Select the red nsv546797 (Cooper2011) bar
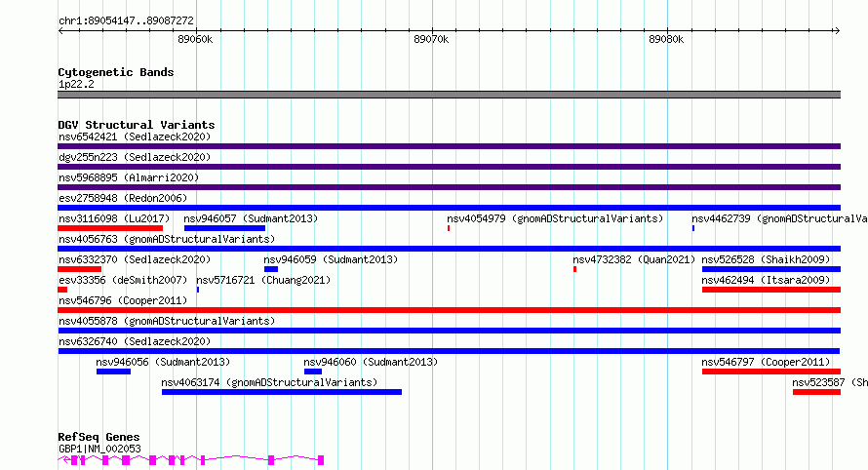 click(x=771, y=372)
